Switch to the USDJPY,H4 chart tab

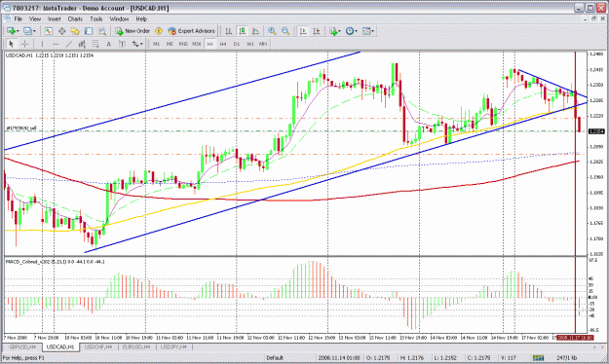tap(174, 346)
